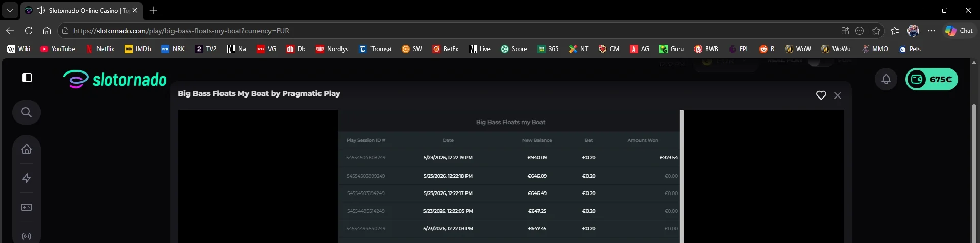Open the Guru bookmark

click(x=672, y=49)
